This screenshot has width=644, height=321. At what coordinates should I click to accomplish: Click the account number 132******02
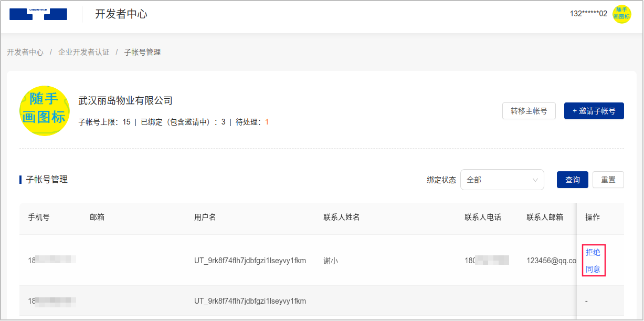(x=588, y=14)
